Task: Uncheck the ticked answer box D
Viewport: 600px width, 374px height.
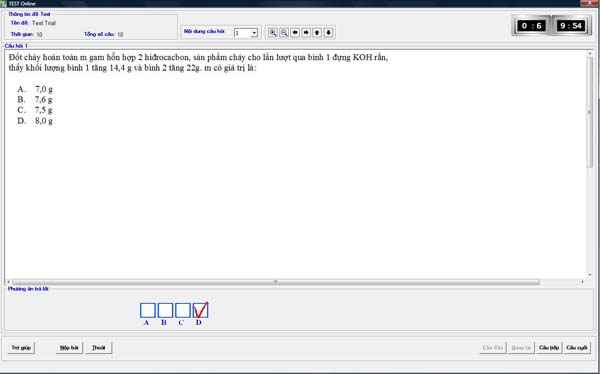Action: point(201,310)
